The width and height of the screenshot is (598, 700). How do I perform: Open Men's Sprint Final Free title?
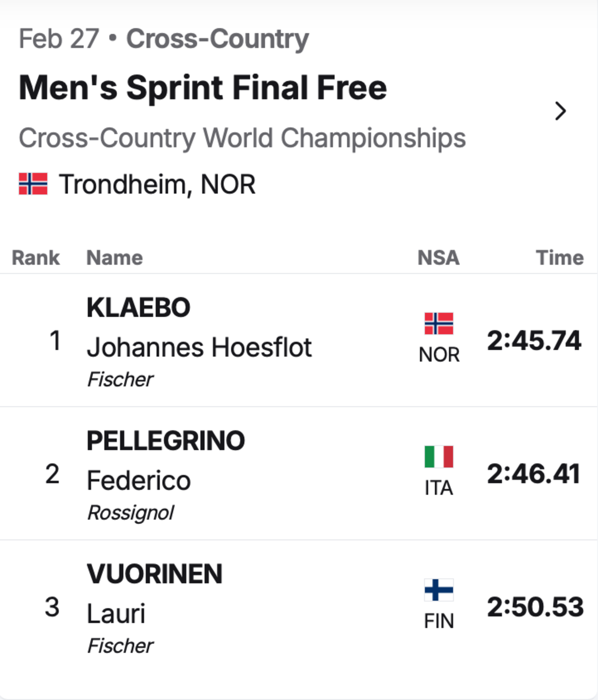(203, 88)
